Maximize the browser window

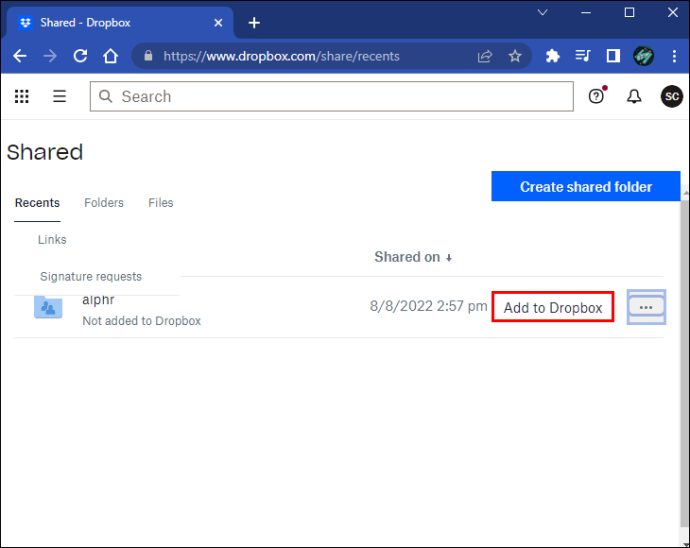(629, 13)
